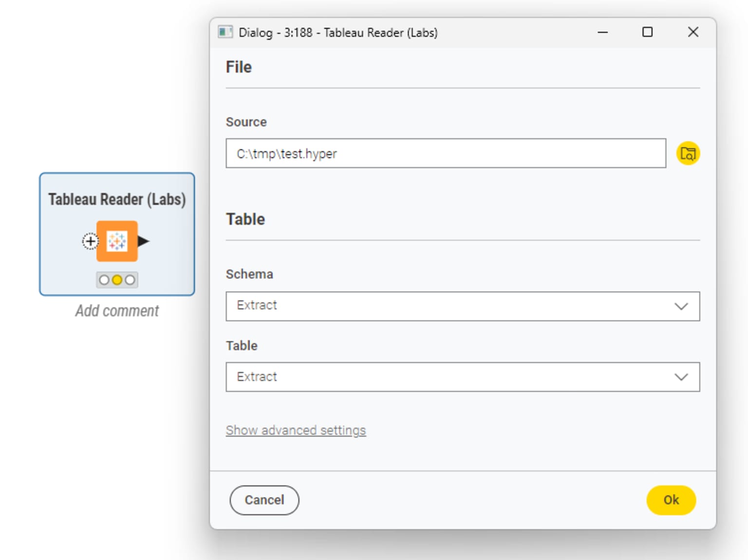Confirm with the Ok button
Screen dimensions: 748x560
point(671,500)
